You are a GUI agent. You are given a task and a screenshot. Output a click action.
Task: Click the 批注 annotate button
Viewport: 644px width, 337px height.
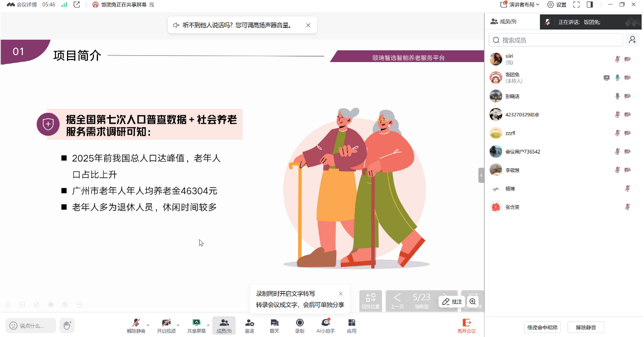pyautogui.click(x=452, y=301)
